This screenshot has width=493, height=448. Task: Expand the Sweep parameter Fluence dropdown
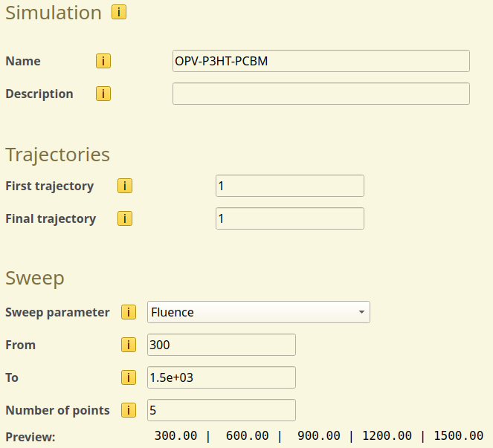(x=258, y=312)
